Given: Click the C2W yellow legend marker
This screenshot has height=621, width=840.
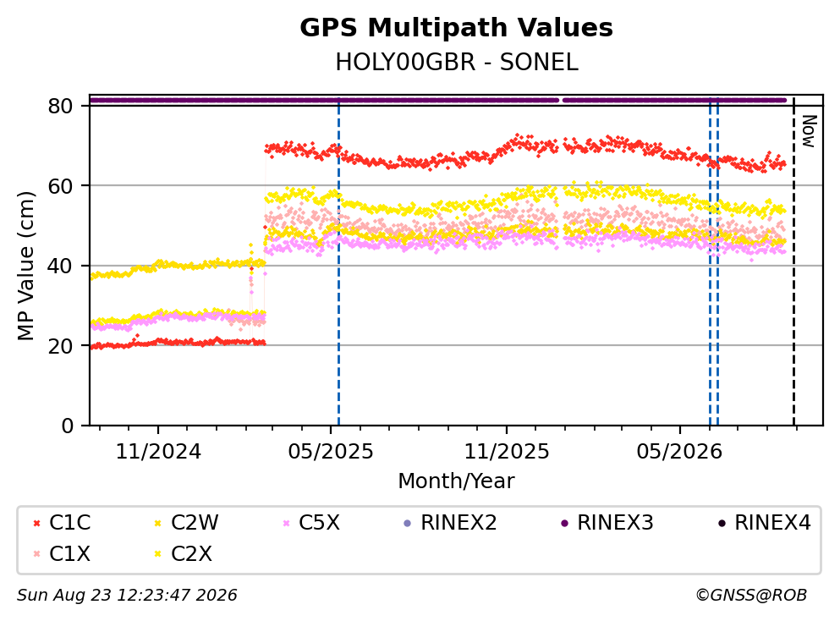Looking at the screenshot, I should [158, 523].
